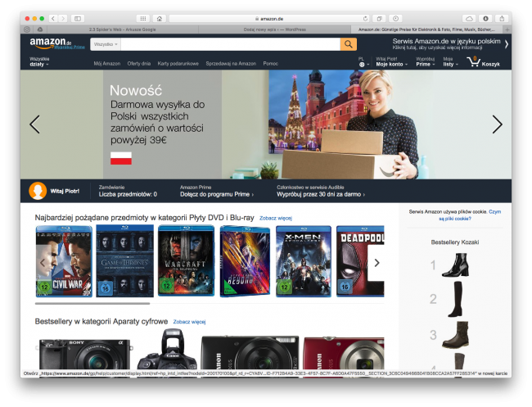Expand the Wszystko search category dropdown

(x=106, y=44)
